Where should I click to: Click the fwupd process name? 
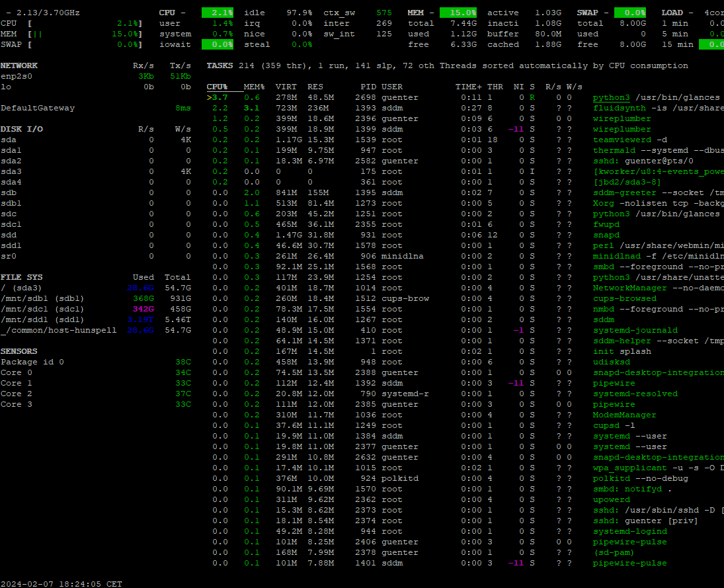click(x=606, y=224)
